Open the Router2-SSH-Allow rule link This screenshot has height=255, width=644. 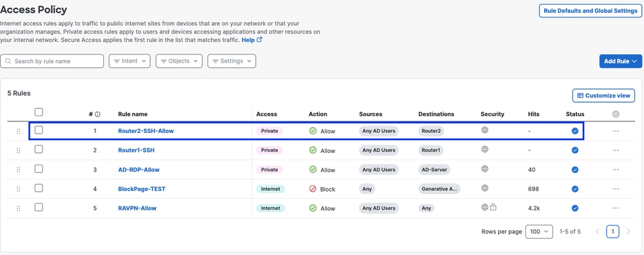pyautogui.click(x=146, y=131)
